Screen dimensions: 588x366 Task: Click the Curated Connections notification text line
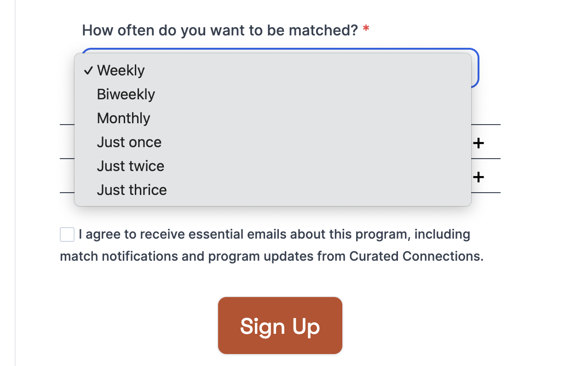click(271, 256)
